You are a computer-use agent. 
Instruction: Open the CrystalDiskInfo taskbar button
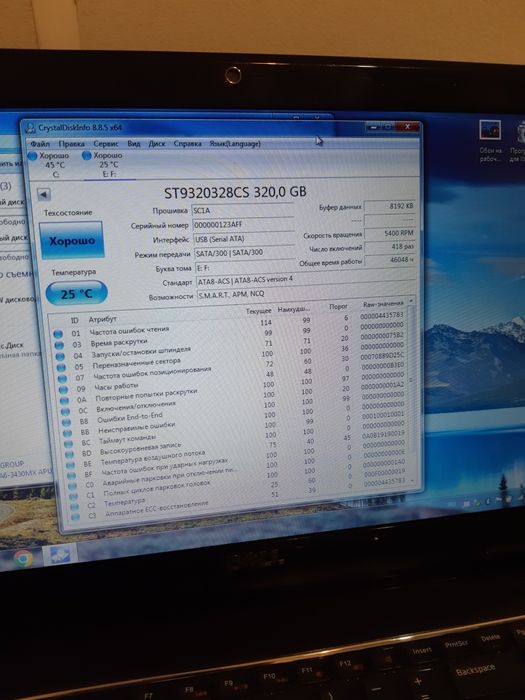60,554
